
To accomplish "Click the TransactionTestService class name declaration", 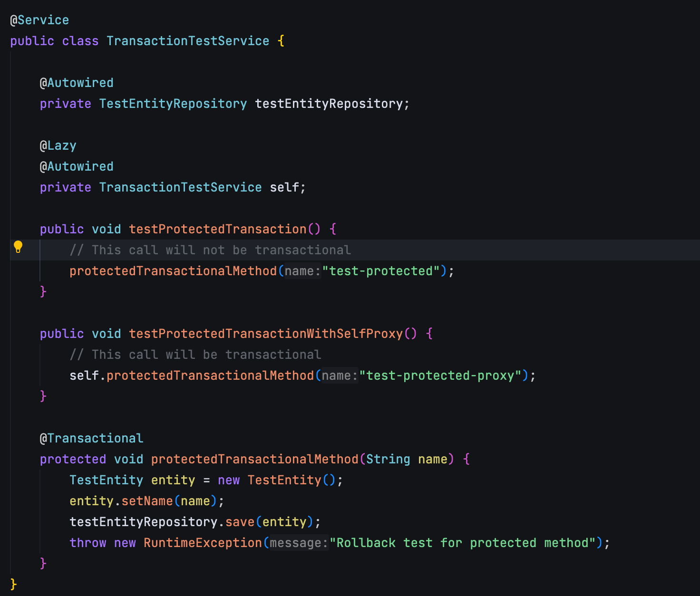I will [x=188, y=41].
